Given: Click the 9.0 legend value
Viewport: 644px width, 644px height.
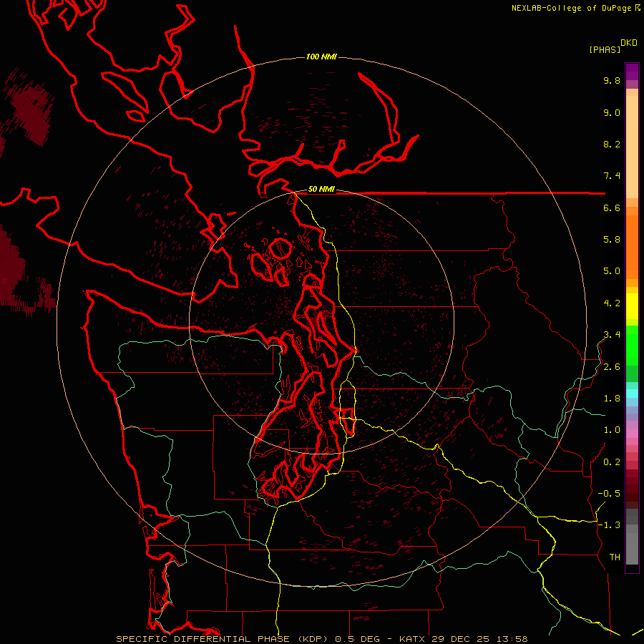Looking at the screenshot, I should [612, 112].
